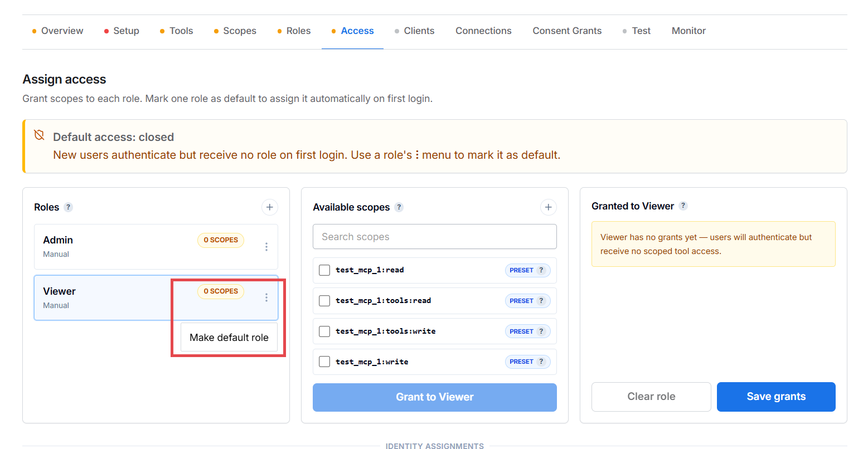The image size is (868, 449).
Task: Select the Roles tab
Action: tap(294, 31)
